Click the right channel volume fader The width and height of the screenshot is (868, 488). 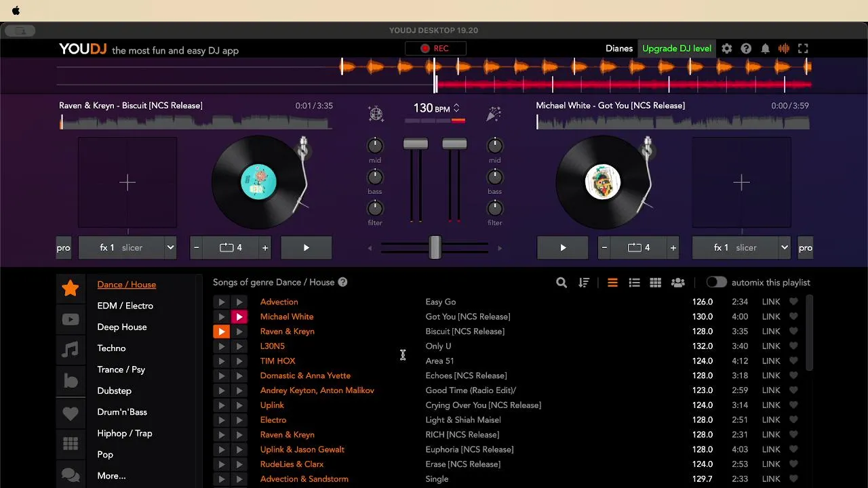pyautogui.click(x=454, y=144)
